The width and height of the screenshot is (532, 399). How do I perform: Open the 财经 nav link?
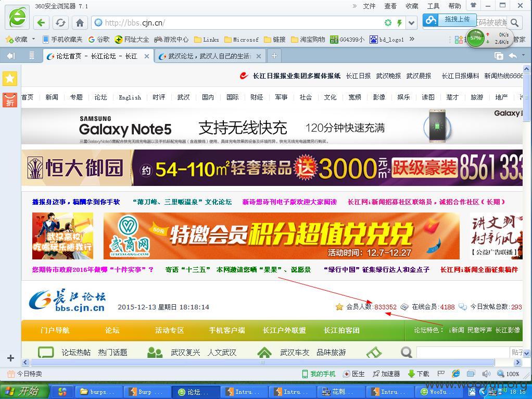click(257, 97)
